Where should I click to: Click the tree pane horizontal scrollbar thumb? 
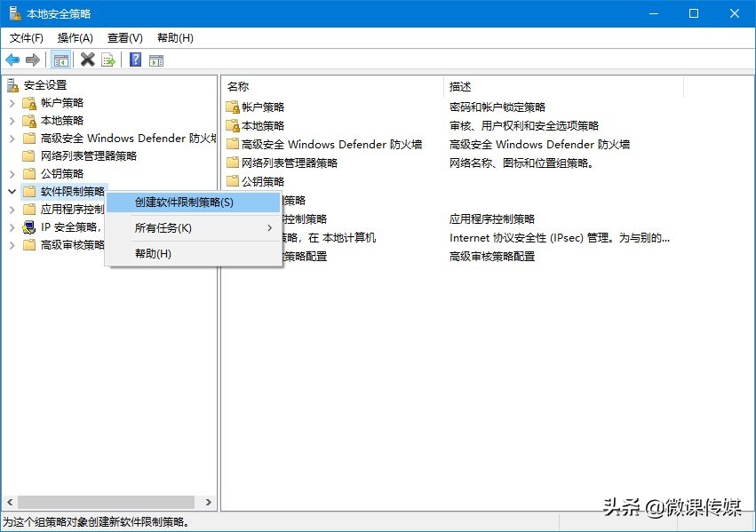click(106, 502)
